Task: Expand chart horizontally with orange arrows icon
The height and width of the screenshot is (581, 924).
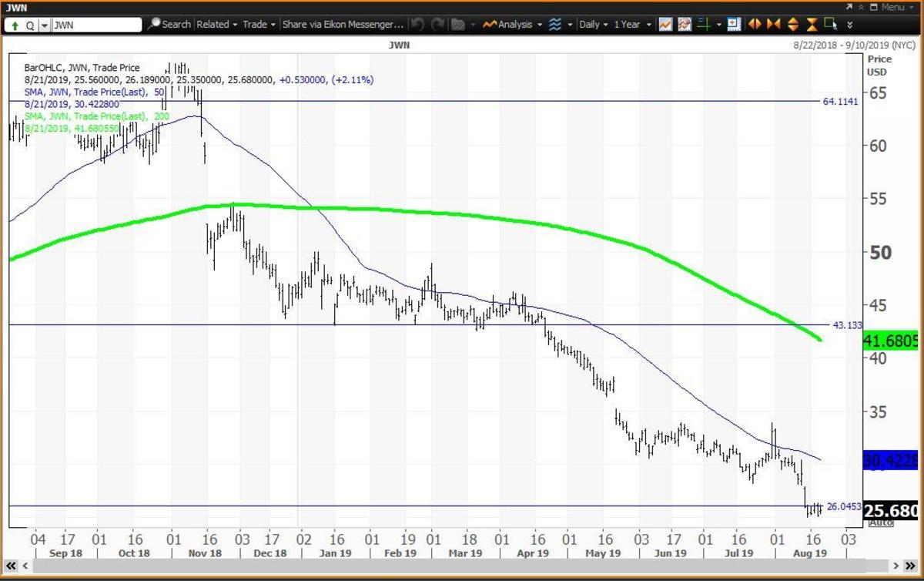Action: (x=756, y=25)
